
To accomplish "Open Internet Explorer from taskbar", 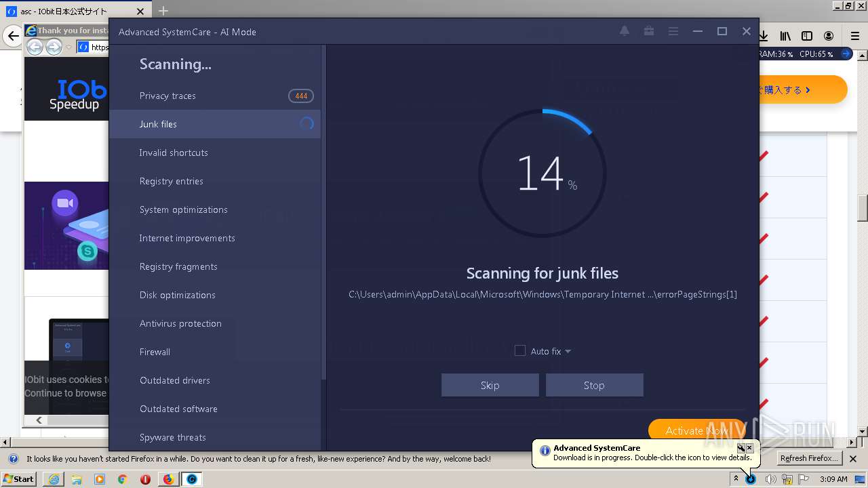I will coord(54,479).
